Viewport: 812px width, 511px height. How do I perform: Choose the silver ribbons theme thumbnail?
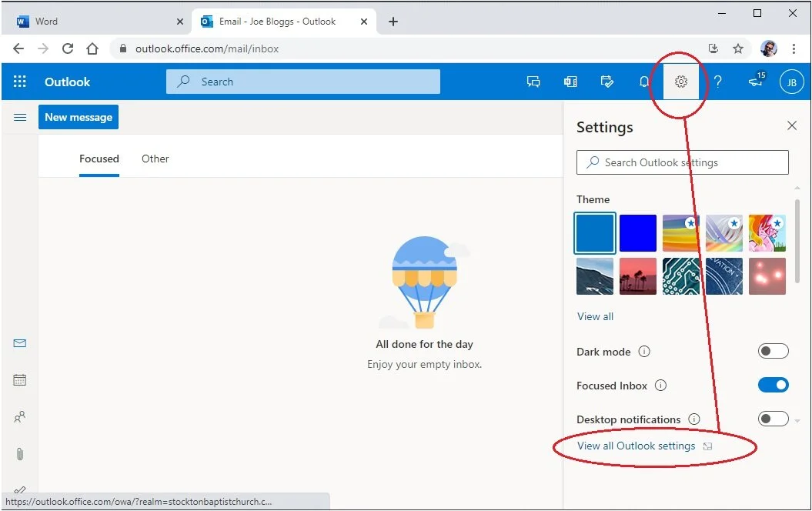click(x=724, y=233)
